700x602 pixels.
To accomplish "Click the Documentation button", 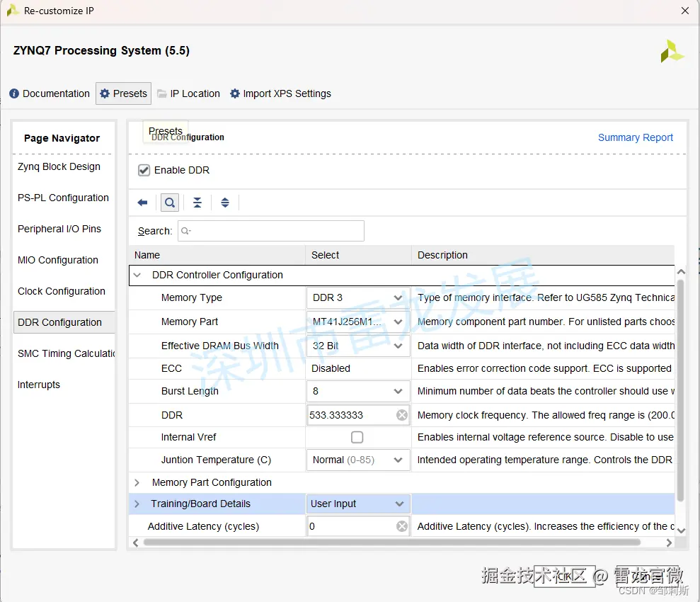I will (x=50, y=93).
